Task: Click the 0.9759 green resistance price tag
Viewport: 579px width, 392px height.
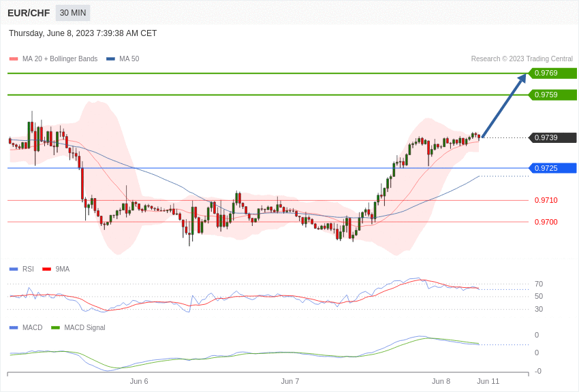Action: (x=552, y=95)
